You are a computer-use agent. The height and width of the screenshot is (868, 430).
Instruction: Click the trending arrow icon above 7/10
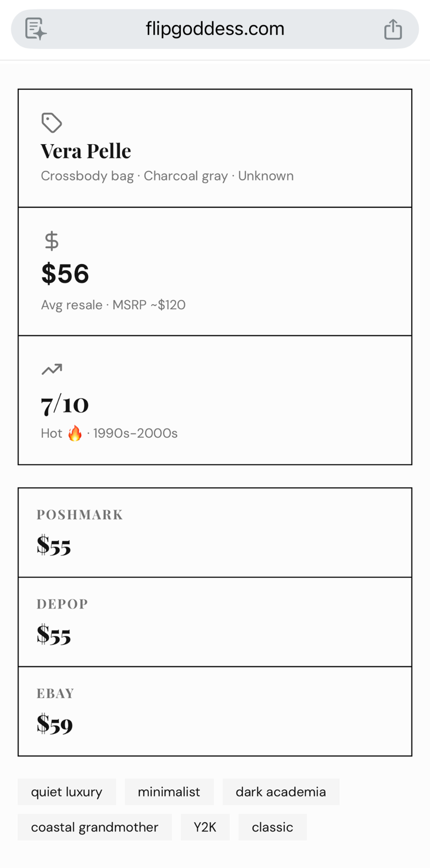[x=52, y=369]
